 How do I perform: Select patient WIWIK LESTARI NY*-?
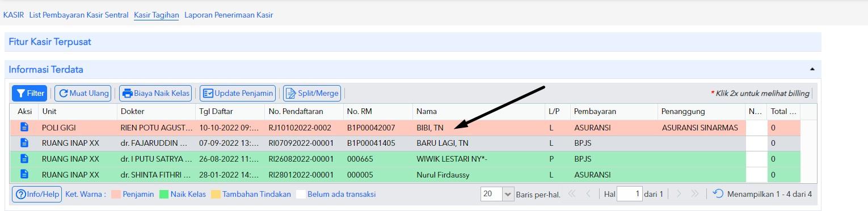pyautogui.click(x=452, y=159)
